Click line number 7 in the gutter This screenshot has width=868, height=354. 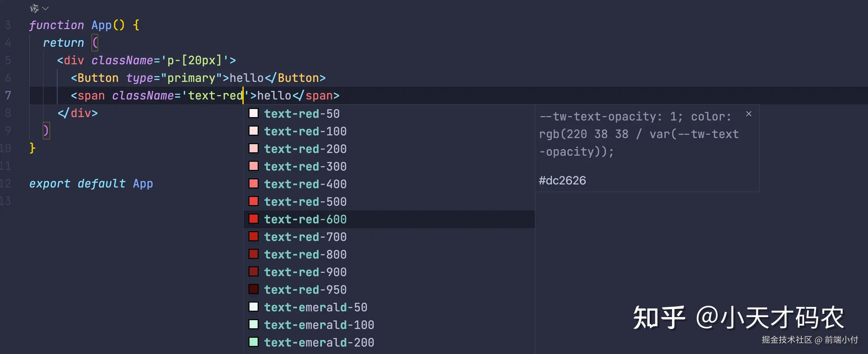(8, 95)
